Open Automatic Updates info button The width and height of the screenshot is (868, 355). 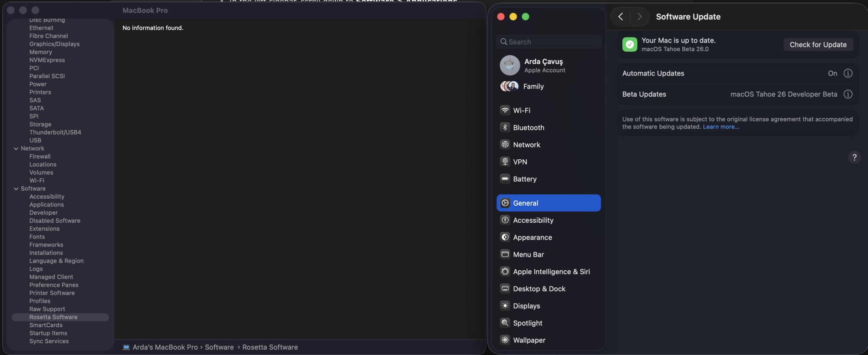[x=848, y=73]
